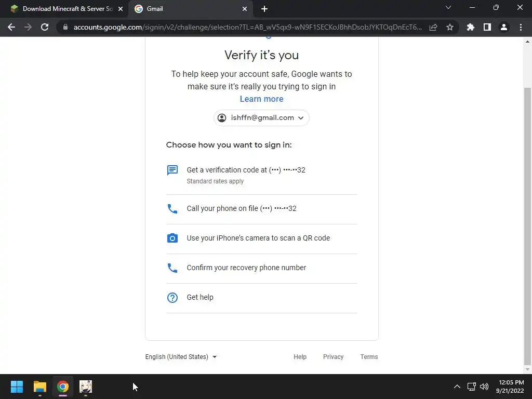Select Use your iPhone's camera to scan QR

[x=262, y=239]
